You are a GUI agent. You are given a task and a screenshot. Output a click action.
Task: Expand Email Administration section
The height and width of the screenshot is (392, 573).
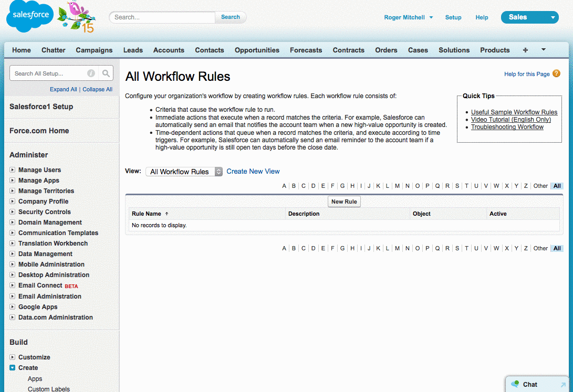(13, 296)
